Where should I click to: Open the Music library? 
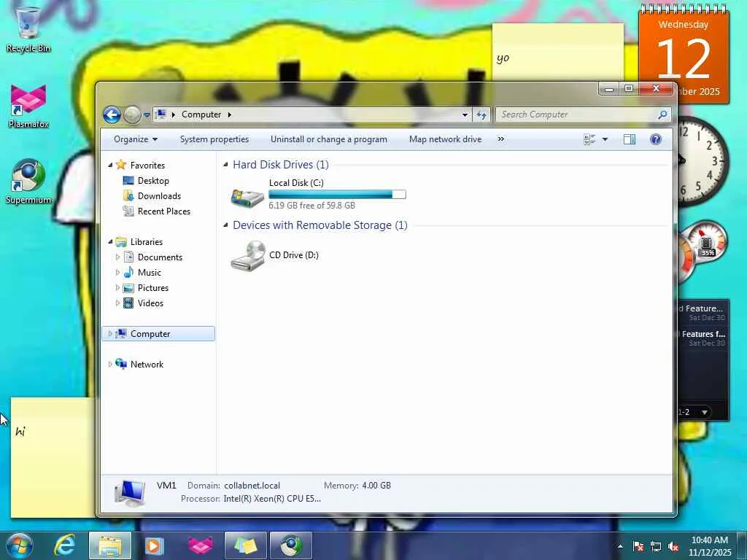pos(149,273)
